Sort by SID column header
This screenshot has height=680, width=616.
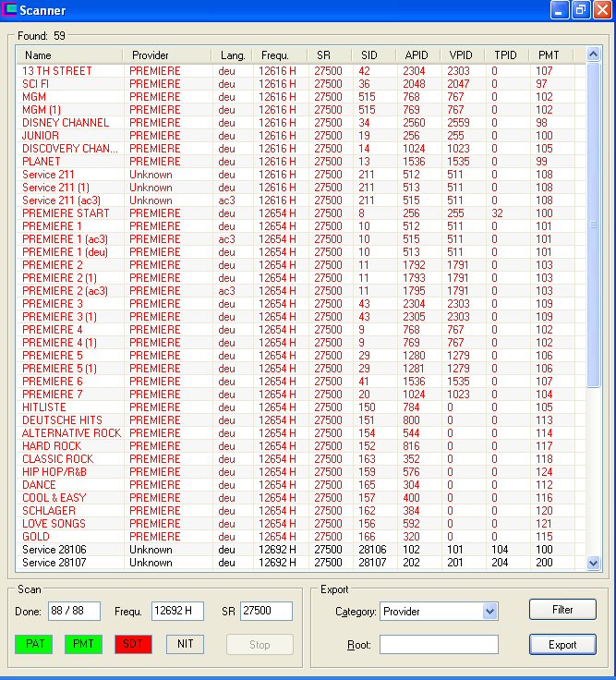374,55
